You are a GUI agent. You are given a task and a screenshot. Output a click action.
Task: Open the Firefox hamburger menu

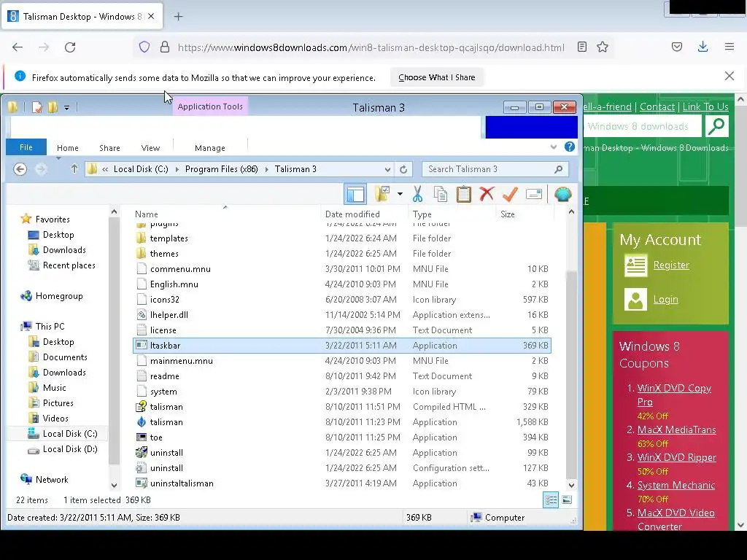click(729, 47)
